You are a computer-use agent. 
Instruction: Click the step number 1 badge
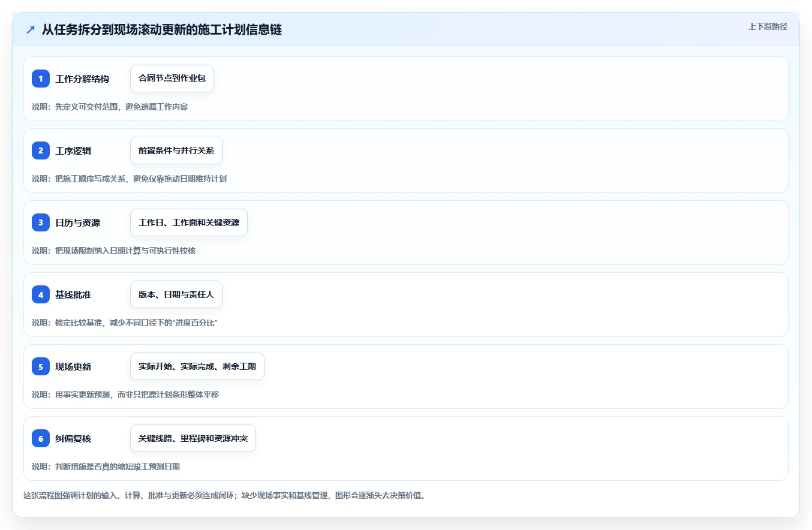(x=41, y=79)
